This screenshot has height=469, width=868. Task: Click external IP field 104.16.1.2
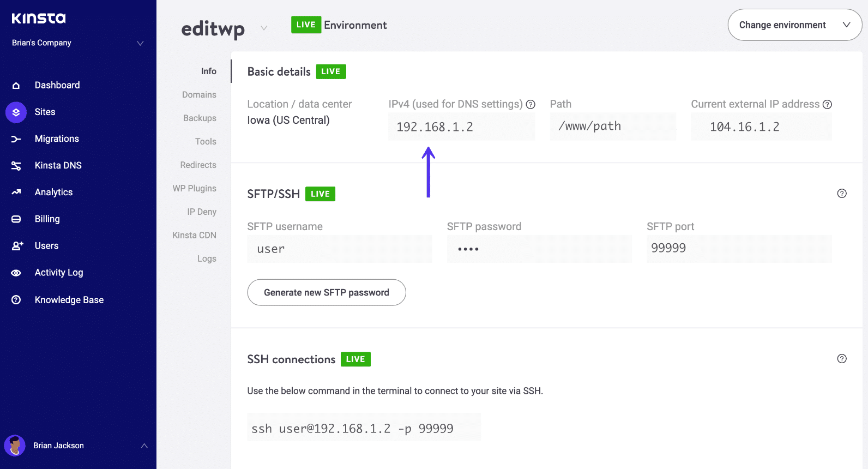(x=761, y=127)
